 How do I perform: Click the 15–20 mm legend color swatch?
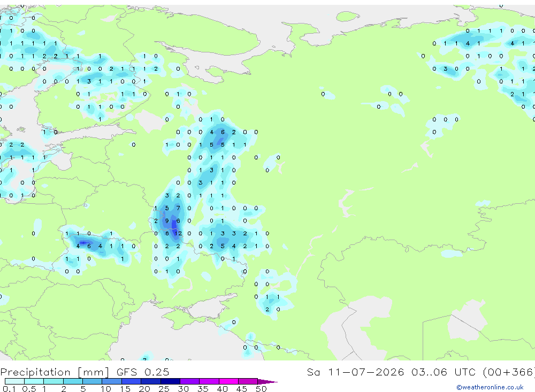(x=132, y=381)
